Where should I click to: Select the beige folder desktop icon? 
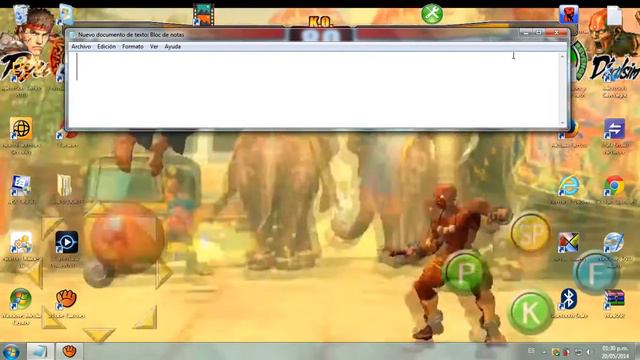pos(64,186)
